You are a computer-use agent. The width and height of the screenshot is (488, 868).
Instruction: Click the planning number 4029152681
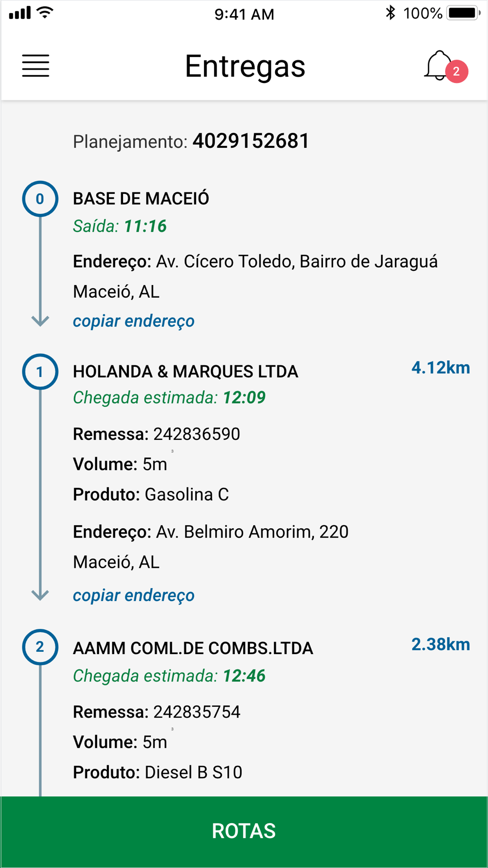click(x=251, y=141)
